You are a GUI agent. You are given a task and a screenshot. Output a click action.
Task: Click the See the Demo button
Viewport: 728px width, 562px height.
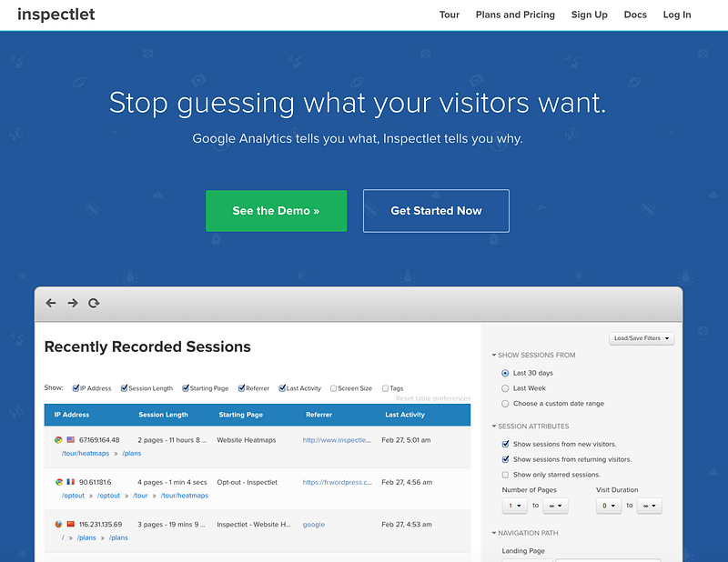coord(277,211)
